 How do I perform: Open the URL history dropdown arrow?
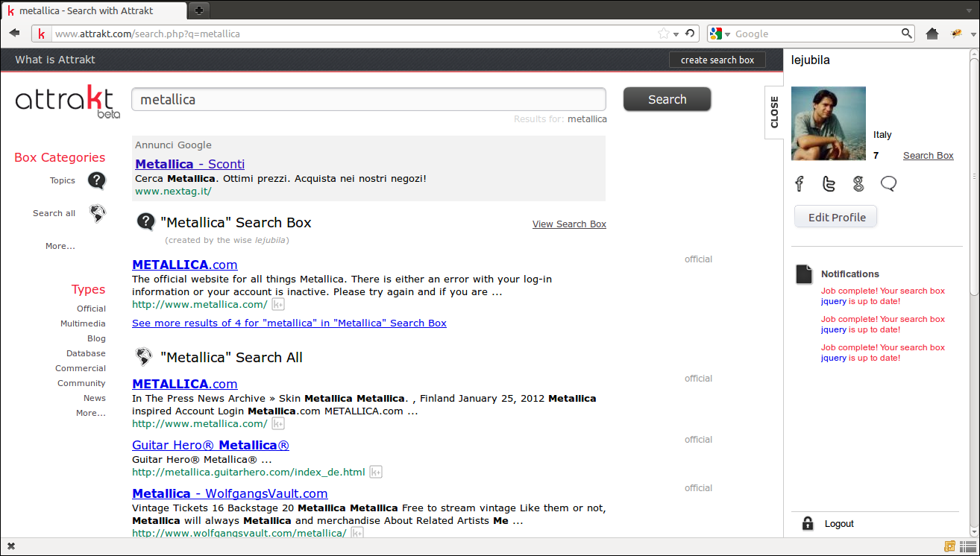pos(676,34)
